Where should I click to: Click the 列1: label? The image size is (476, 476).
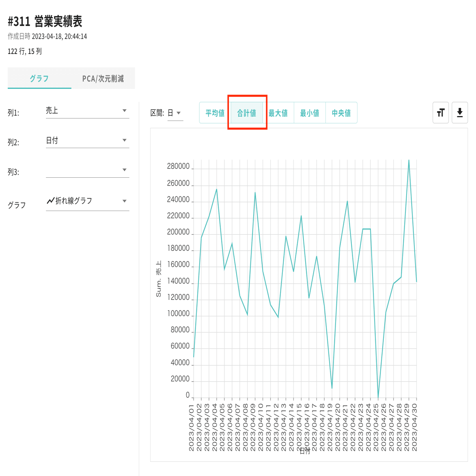[13, 113]
